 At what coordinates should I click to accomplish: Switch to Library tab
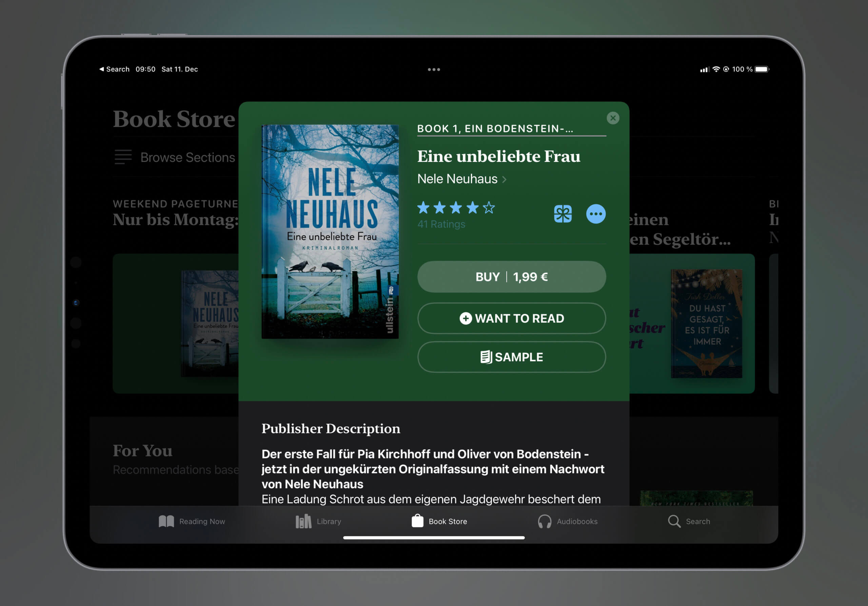318,521
